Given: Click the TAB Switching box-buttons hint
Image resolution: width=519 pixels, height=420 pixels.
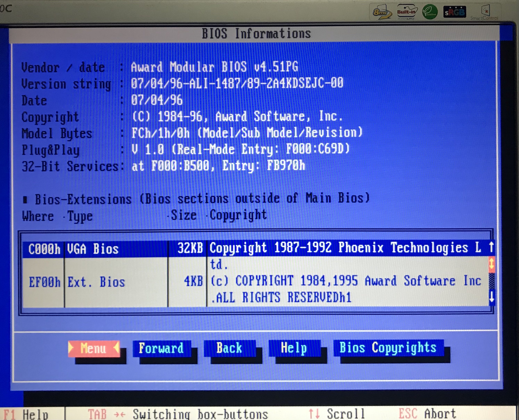Looking at the screenshot, I should [178, 414].
